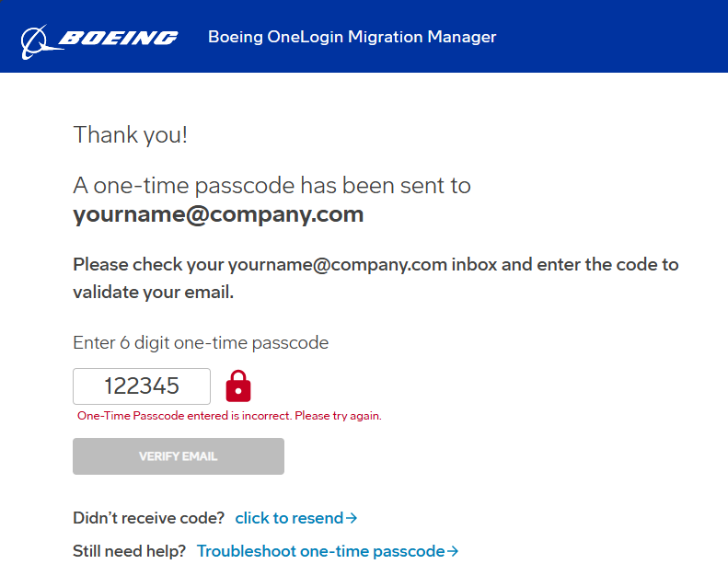Image resolution: width=728 pixels, height=587 pixels.
Task: Click the red incorrect passcode error message
Action: coord(229,416)
